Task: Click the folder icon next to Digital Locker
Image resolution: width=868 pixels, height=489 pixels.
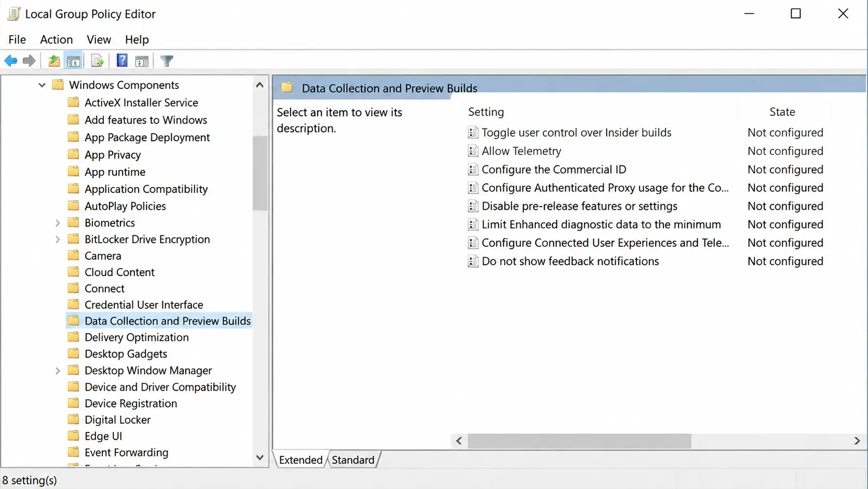Action: pyautogui.click(x=74, y=419)
